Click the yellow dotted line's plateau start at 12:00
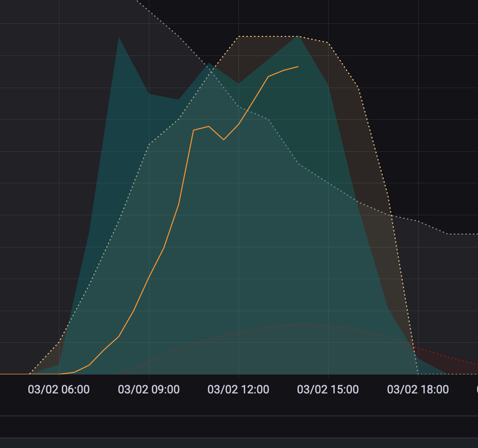Screen dimensions: 478x448 click(x=239, y=36)
